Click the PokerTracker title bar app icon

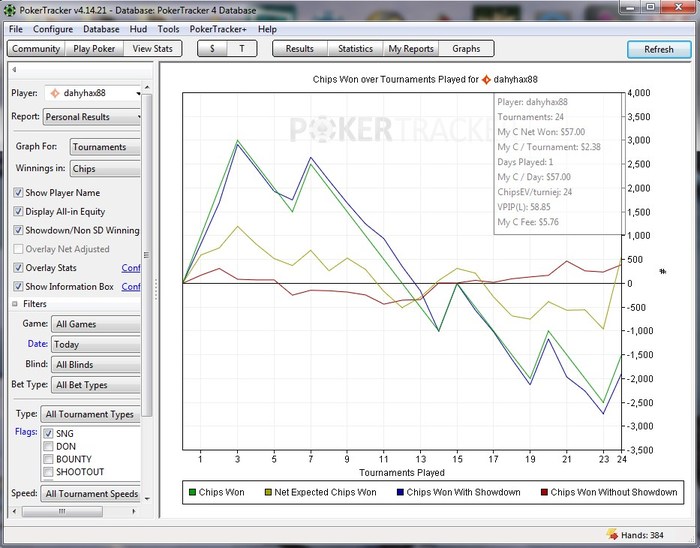click(9, 10)
